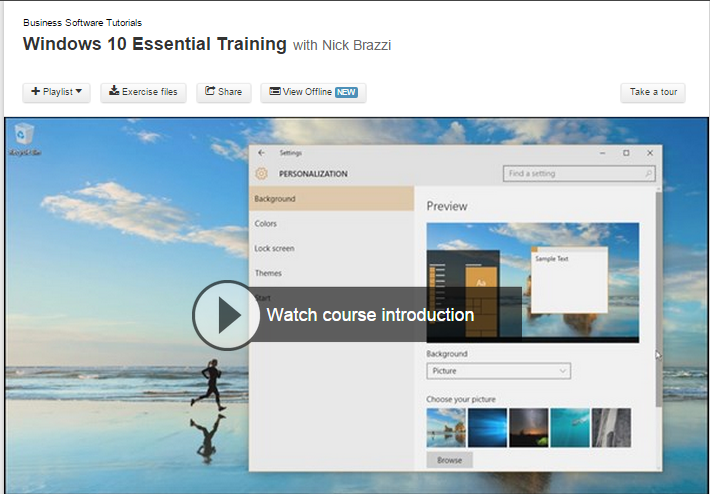
Task: Open Nick Brazzi author link
Action: click(x=356, y=45)
